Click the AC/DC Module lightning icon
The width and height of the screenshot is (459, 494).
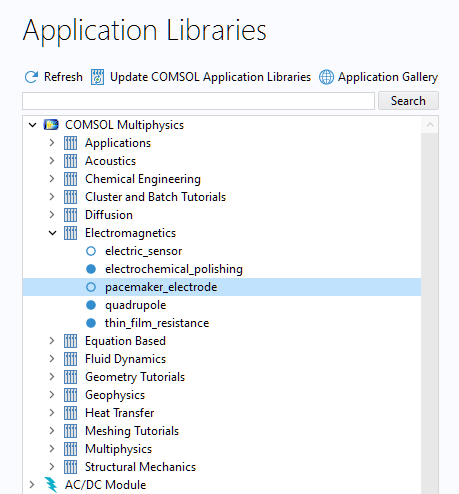point(51,485)
